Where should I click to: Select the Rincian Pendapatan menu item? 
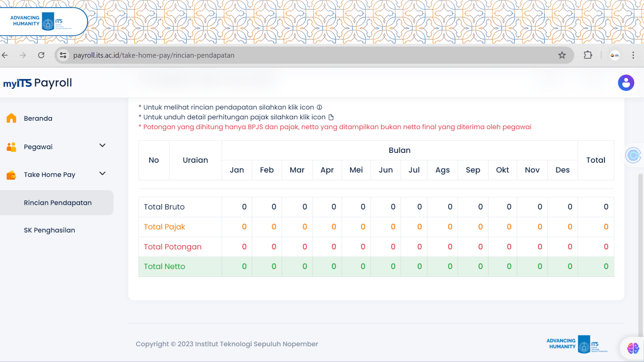click(x=58, y=203)
